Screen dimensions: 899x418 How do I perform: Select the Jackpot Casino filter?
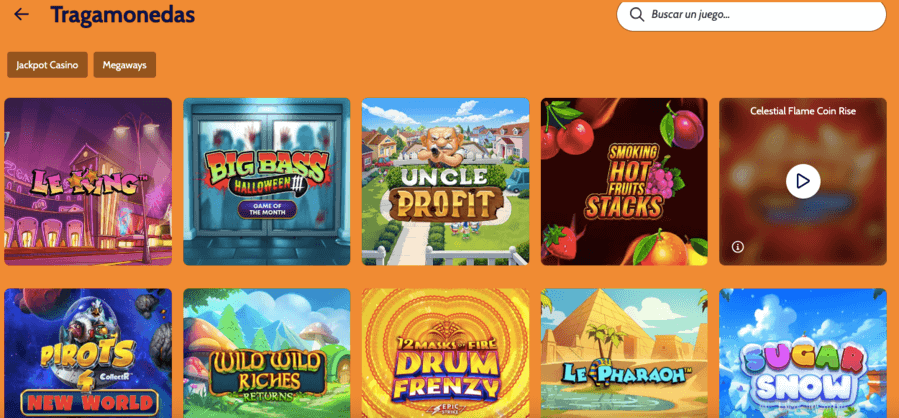[47, 65]
